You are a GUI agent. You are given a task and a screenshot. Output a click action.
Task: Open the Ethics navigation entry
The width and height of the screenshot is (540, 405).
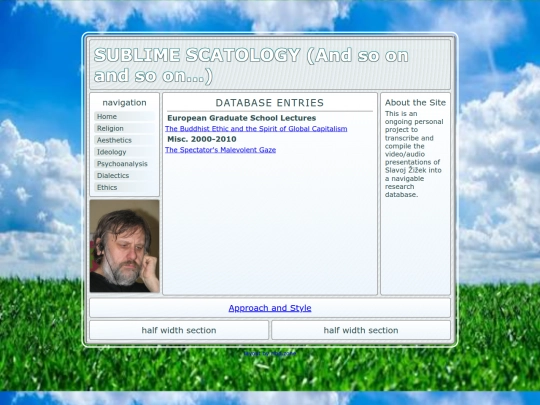click(x=124, y=187)
